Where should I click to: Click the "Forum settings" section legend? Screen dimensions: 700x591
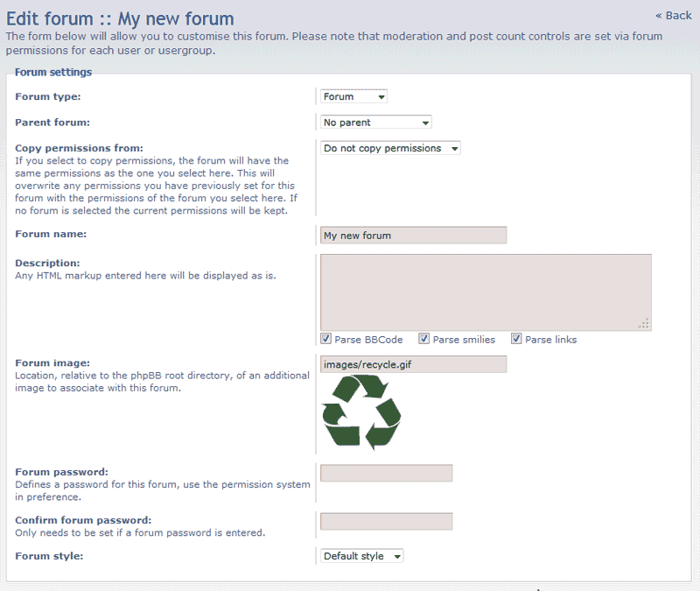(53, 73)
